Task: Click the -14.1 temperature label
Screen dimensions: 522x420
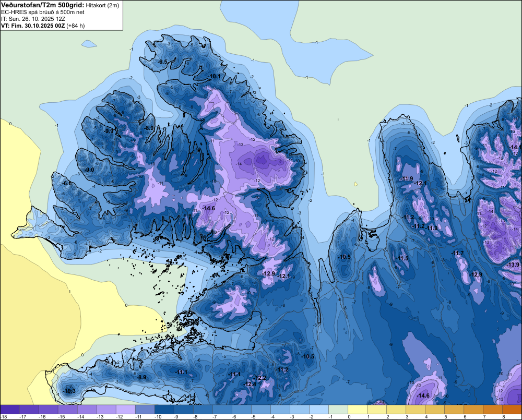Action: 515,147
